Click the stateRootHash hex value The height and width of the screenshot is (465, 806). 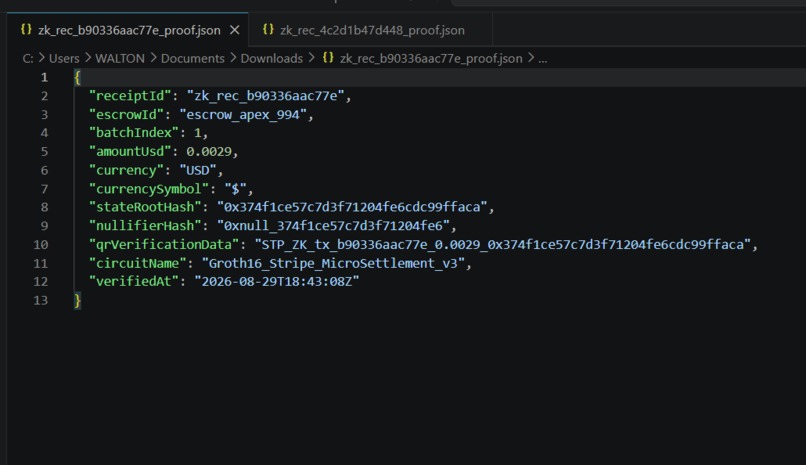[x=352, y=207]
